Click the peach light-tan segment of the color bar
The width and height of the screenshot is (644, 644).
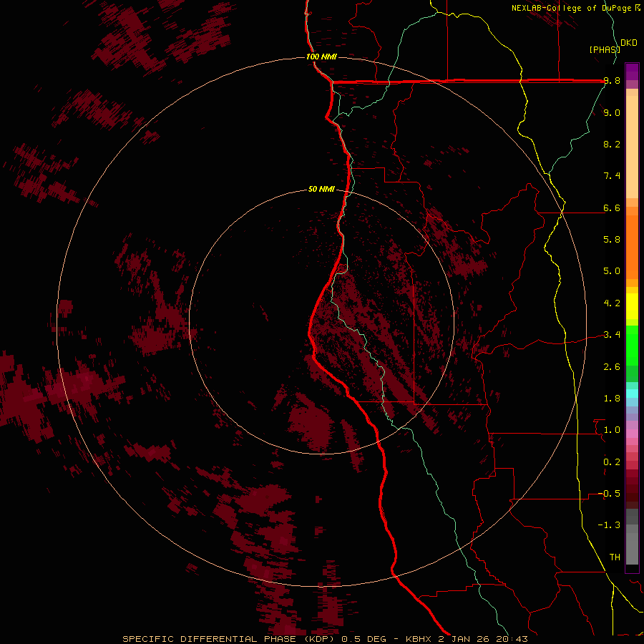[x=632, y=147]
